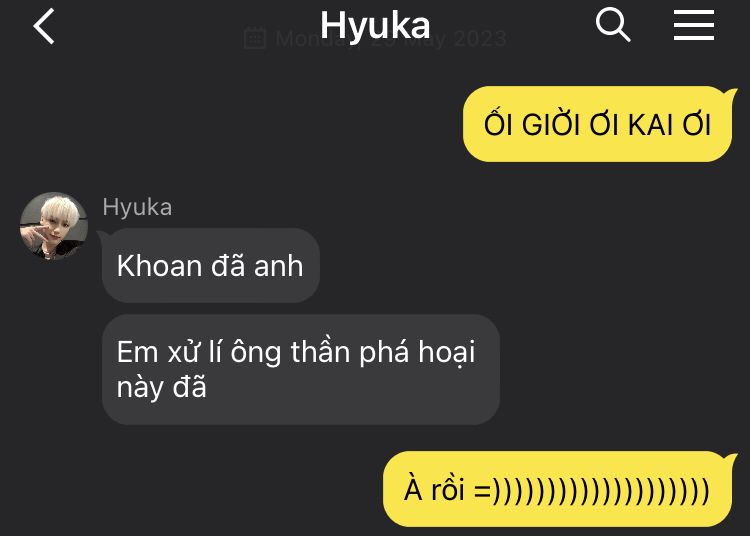Click the string of parentheses in last message
Screen dimensions: 750x536
point(600,491)
